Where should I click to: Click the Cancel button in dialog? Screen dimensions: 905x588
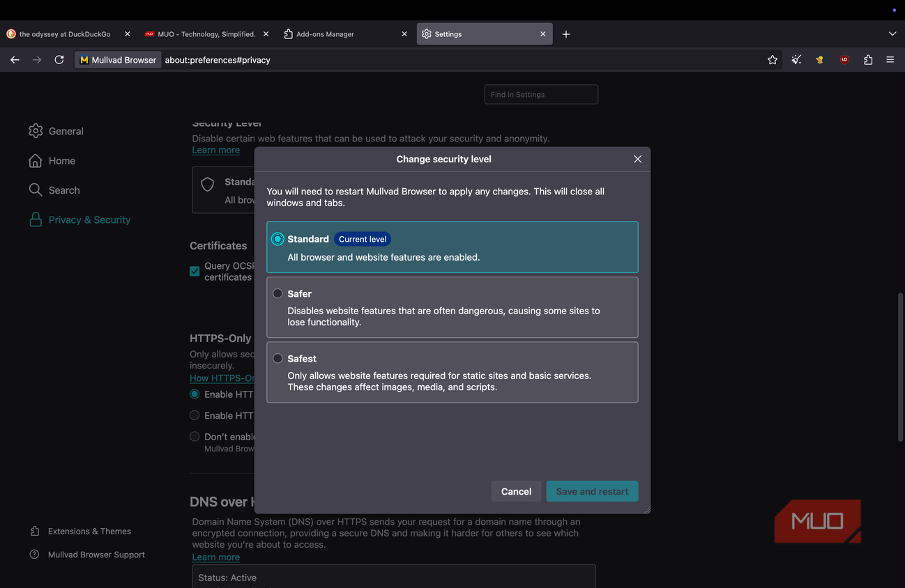click(516, 492)
